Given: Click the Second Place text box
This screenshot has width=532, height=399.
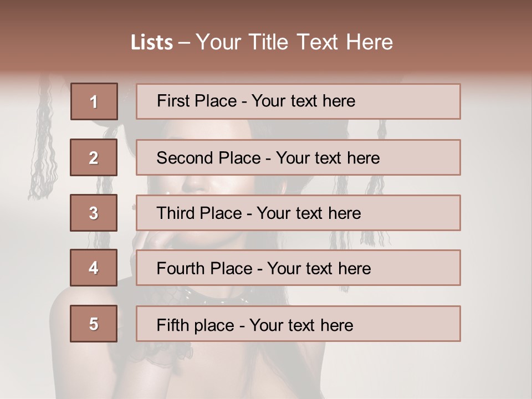Looking at the screenshot, I should coord(298,157).
